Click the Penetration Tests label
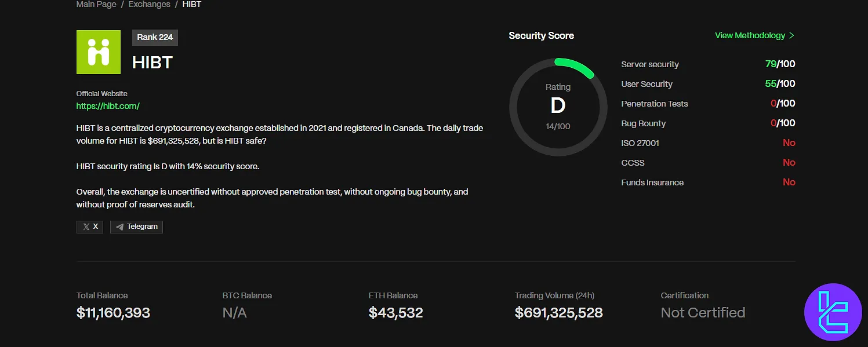Screen dimensions: 868x347 [655, 104]
